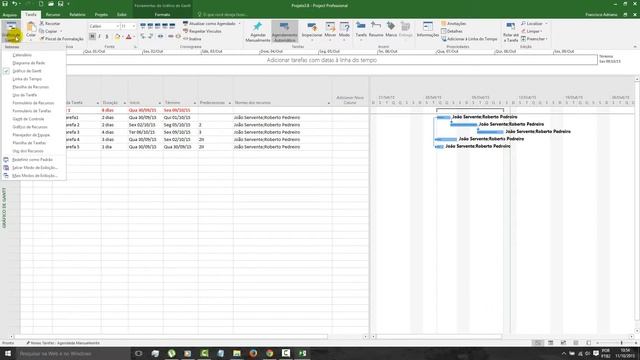640x360 pixels.
Task: Click the Marco (milestone) insert icon
Action: pyautogui.click(x=391, y=27)
